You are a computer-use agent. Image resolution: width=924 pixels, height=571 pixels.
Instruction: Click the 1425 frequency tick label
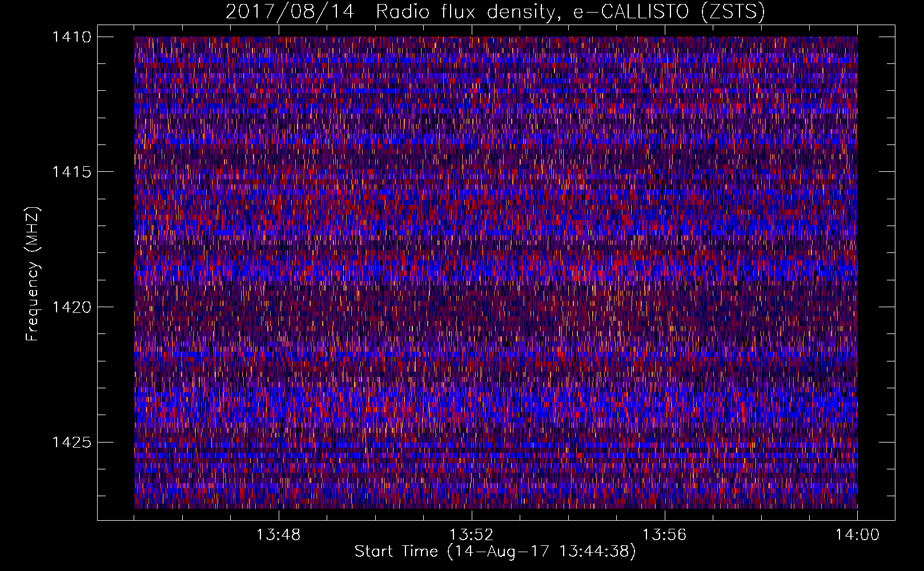(71, 442)
